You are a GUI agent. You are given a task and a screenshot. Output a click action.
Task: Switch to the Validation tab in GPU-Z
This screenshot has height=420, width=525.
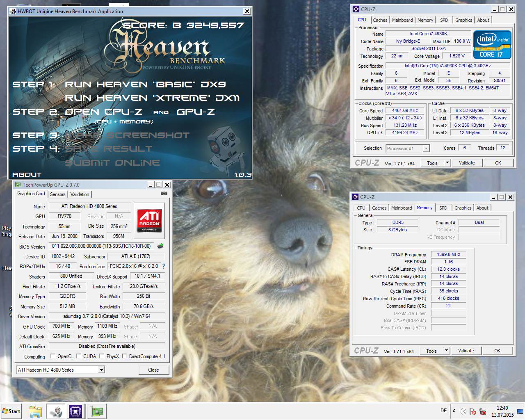pyautogui.click(x=80, y=194)
